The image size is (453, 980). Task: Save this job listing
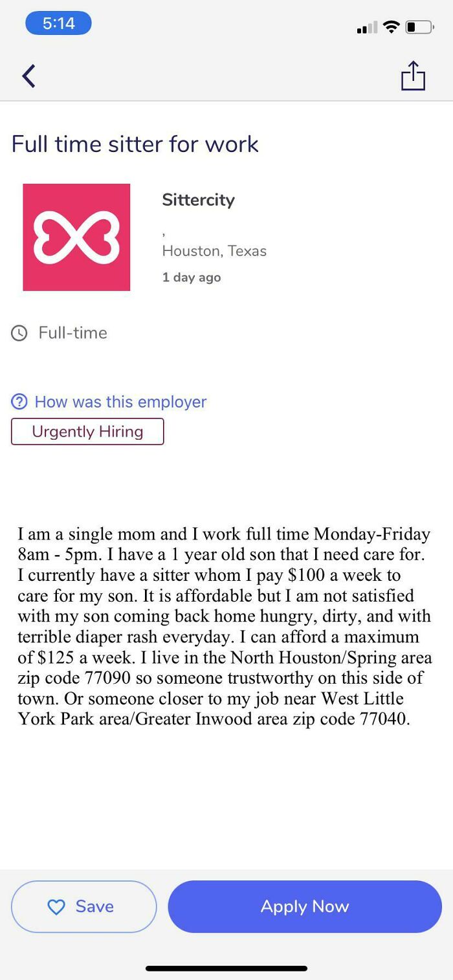84,906
